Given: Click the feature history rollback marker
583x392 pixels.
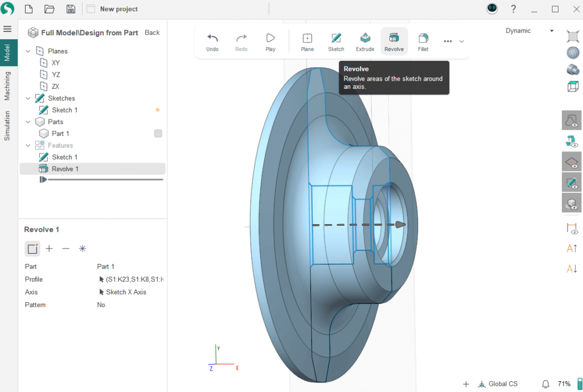Looking at the screenshot, I should click(x=43, y=180).
